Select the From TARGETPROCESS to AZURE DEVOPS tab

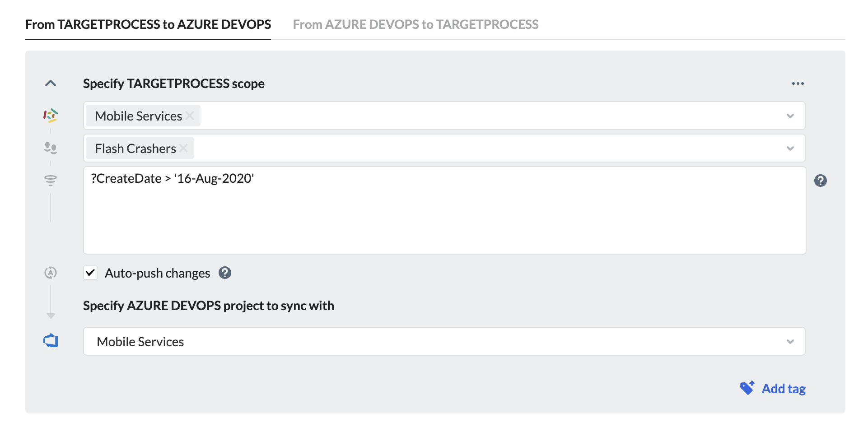point(148,24)
